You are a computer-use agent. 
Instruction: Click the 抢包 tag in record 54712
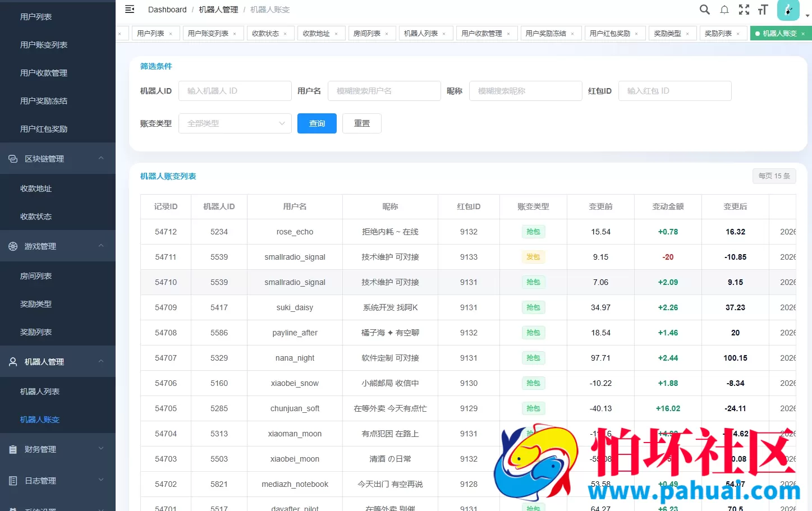click(533, 232)
